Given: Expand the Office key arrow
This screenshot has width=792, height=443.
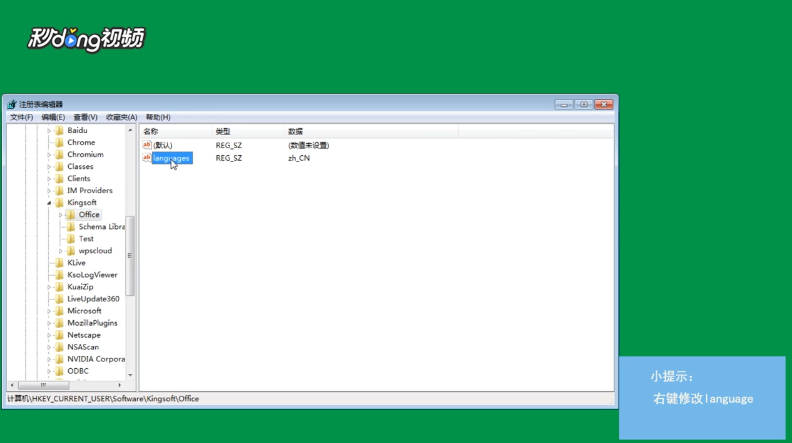Looking at the screenshot, I should [61, 215].
